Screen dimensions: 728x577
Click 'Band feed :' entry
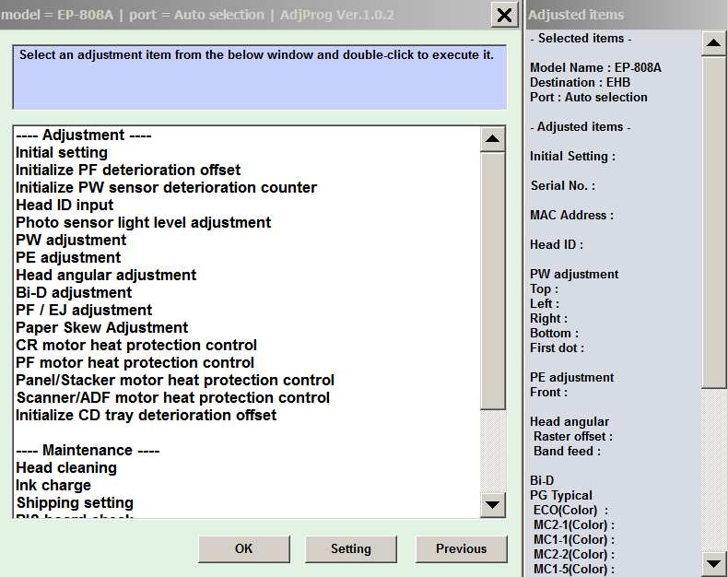[567, 452]
